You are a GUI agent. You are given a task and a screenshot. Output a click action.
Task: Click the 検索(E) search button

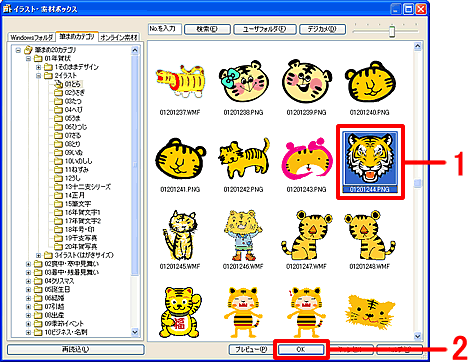[x=207, y=29]
